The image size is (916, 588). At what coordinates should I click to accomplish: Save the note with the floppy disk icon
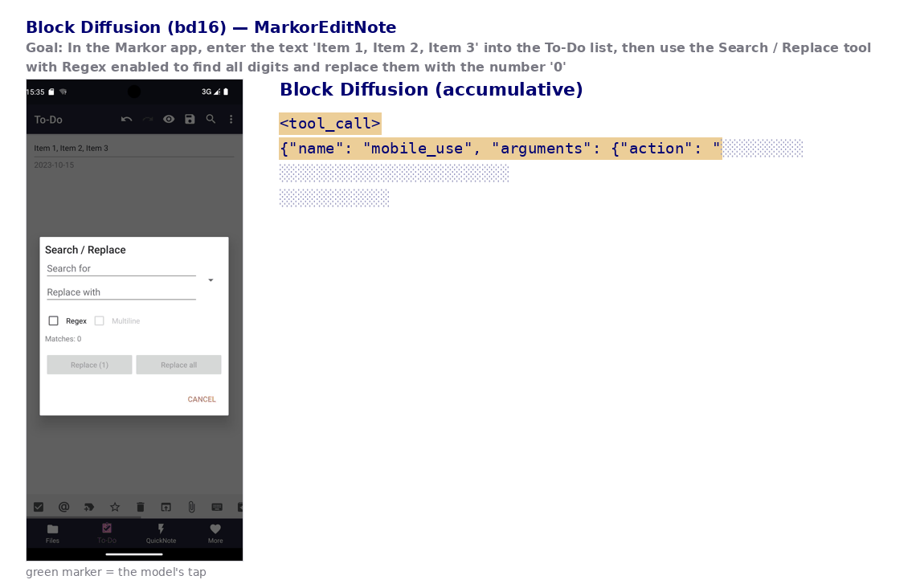190,119
